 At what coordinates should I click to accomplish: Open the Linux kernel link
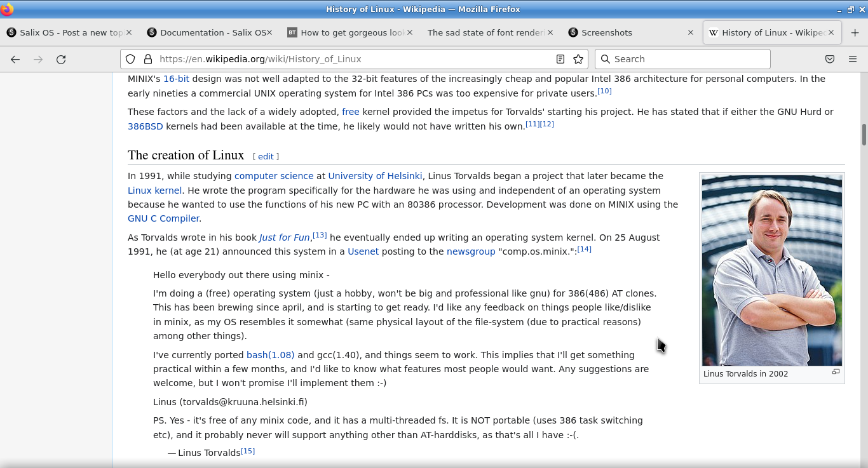tap(154, 191)
